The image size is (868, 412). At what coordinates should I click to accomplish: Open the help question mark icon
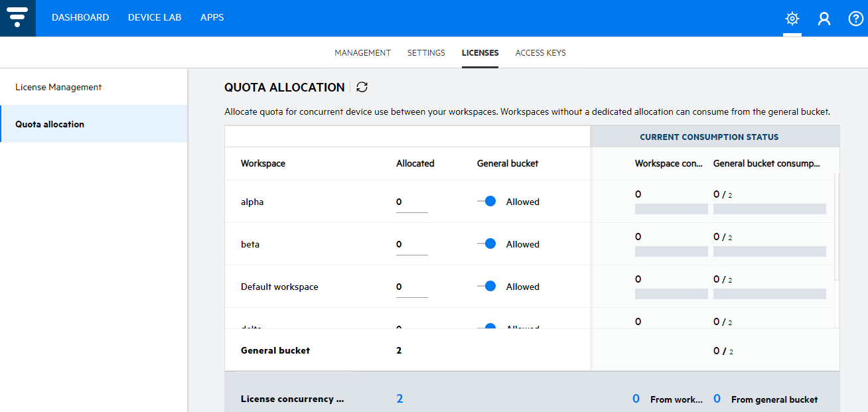coord(856,19)
